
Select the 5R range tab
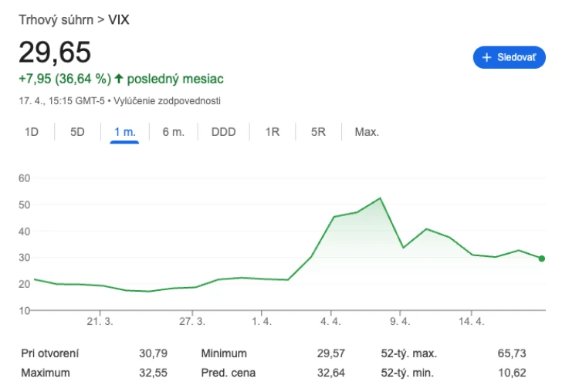point(318,132)
